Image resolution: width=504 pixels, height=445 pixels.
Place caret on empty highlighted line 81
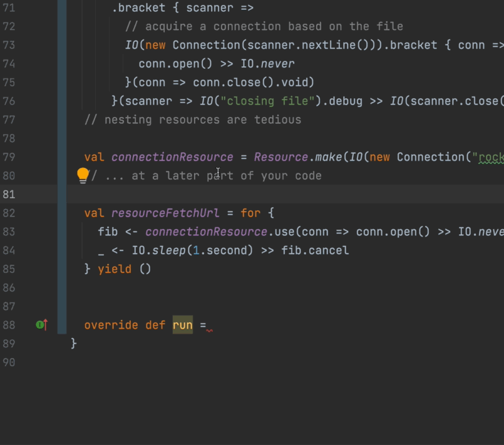point(282,194)
